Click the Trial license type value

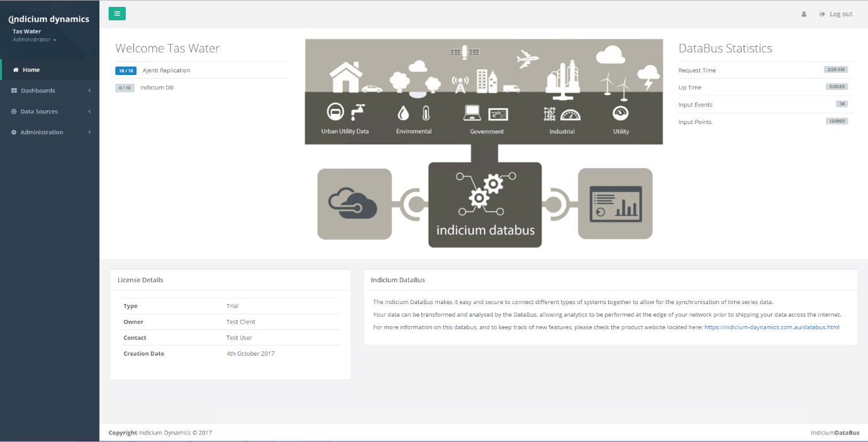pos(233,306)
